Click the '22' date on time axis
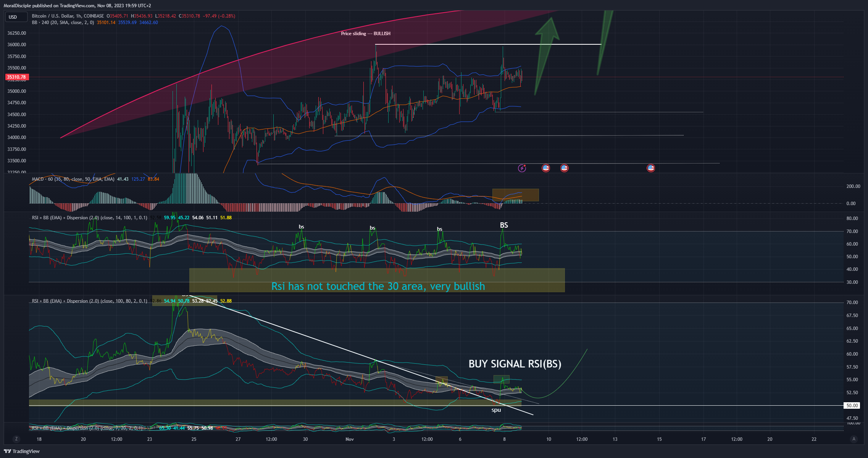This screenshot has width=868, height=458. pyautogui.click(x=814, y=439)
